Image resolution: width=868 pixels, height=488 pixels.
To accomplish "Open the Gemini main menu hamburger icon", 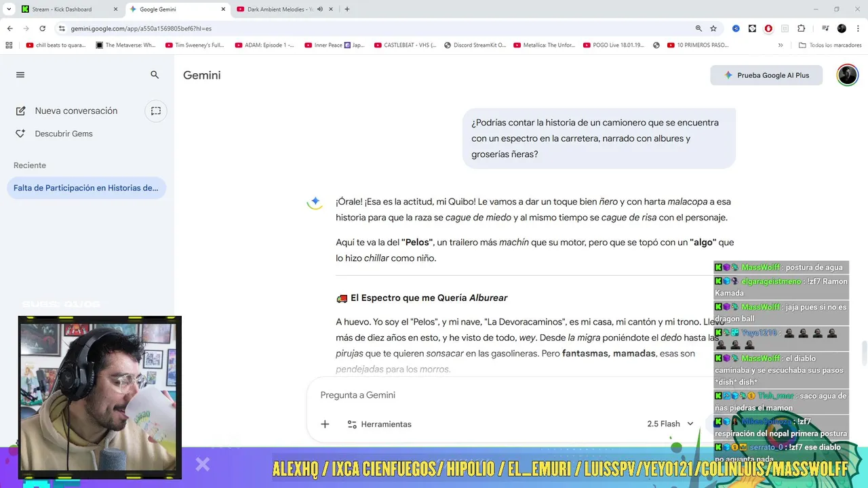I will [x=20, y=75].
